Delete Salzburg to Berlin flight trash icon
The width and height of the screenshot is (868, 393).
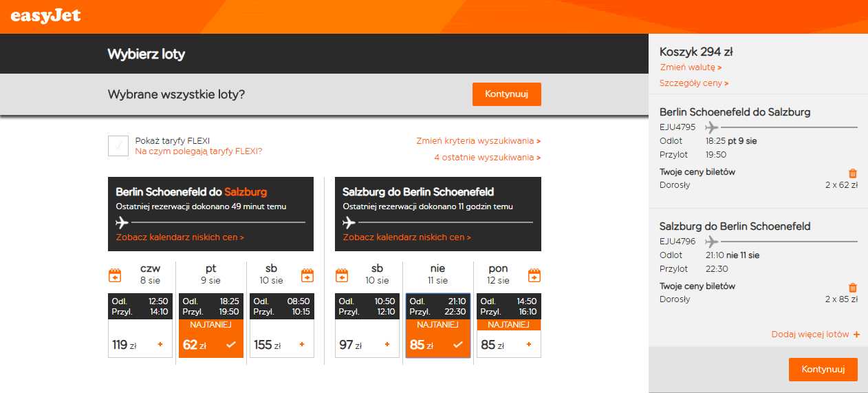point(853,288)
